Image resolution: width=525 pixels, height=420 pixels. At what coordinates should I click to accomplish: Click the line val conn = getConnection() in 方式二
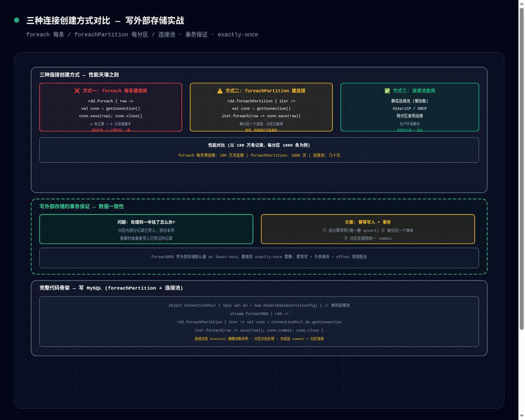[261, 109]
